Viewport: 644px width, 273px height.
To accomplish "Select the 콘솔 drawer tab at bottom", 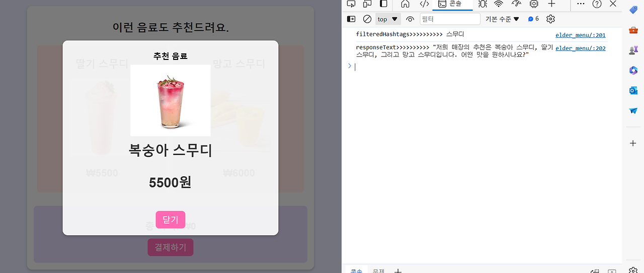I will (x=356, y=270).
